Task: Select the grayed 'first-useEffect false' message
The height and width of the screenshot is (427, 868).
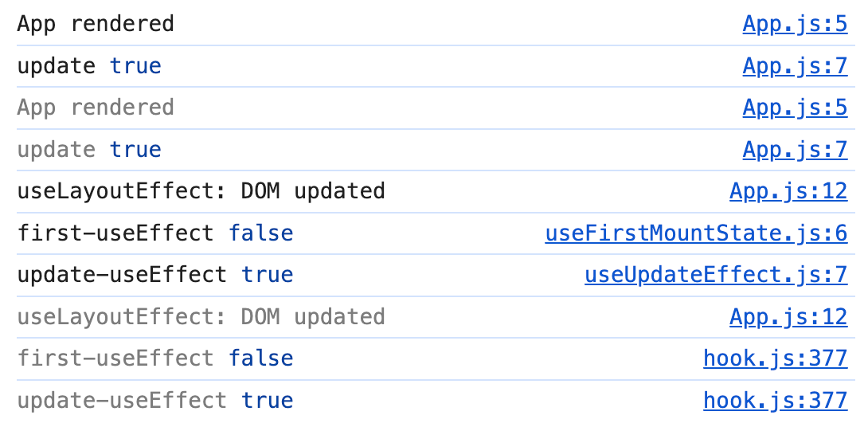Action: tap(155, 358)
